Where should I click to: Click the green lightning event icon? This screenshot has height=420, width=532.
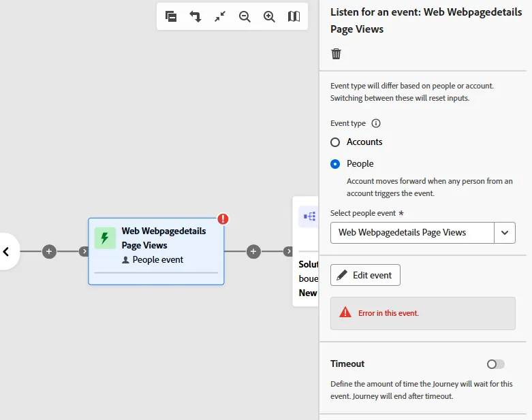(105, 238)
